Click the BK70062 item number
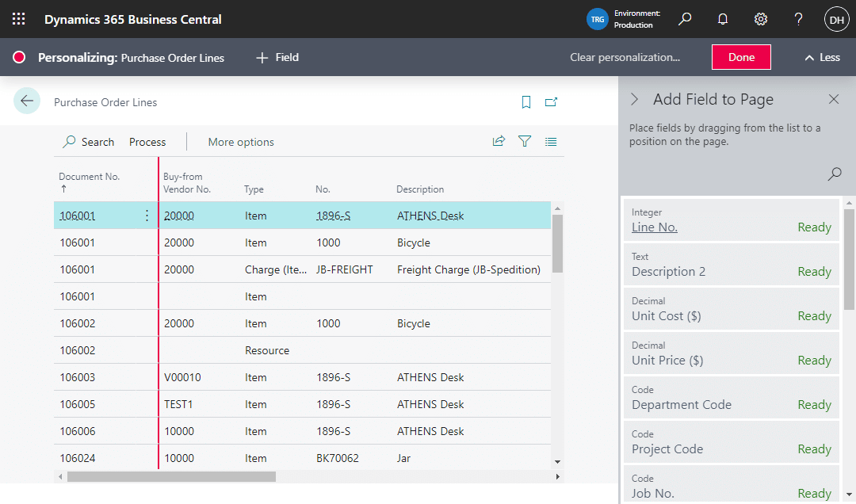This screenshot has width=856, height=504. (x=338, y=458)
